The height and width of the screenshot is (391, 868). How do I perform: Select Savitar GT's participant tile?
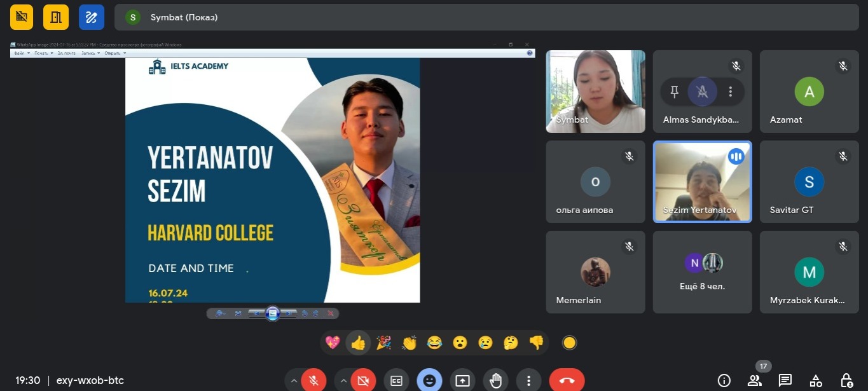(809, 182)
